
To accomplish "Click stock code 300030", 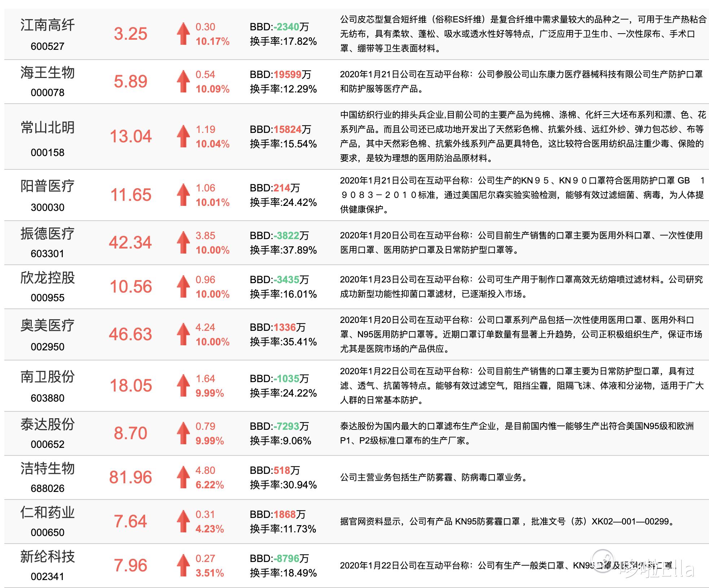I will pyautogui.click(x=48, y=207).
